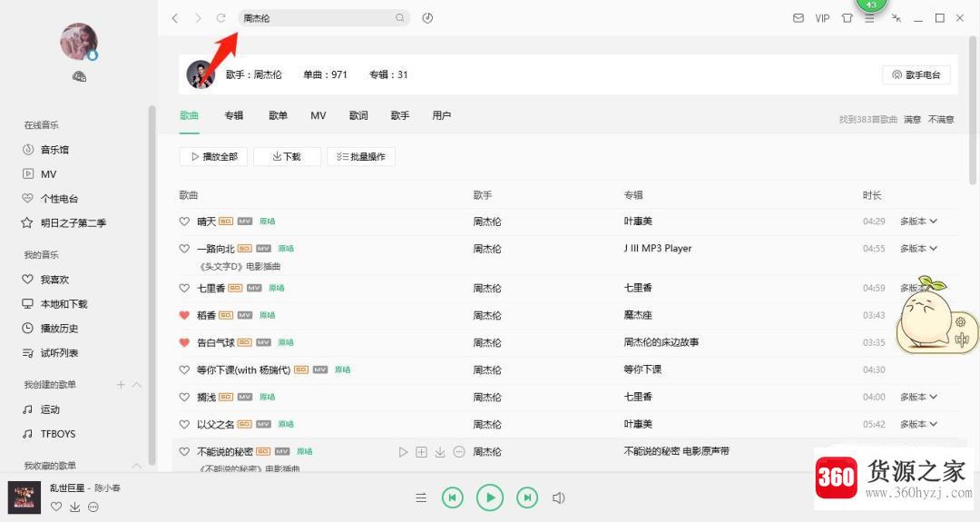Go back using the navigation back arrow

click(175, 18)
